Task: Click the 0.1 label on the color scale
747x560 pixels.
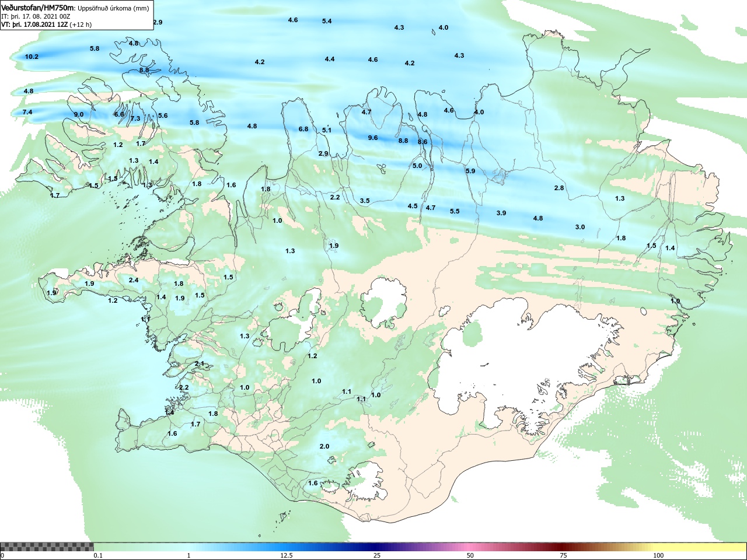Action: (x=99, y=555)
